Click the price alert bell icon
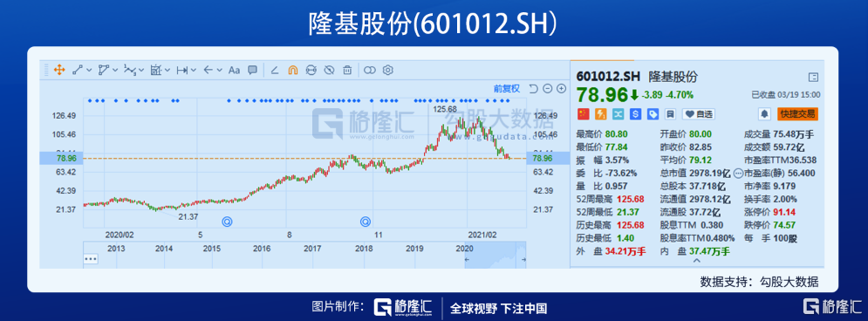 pyautogui.click(x=764, y=114)
